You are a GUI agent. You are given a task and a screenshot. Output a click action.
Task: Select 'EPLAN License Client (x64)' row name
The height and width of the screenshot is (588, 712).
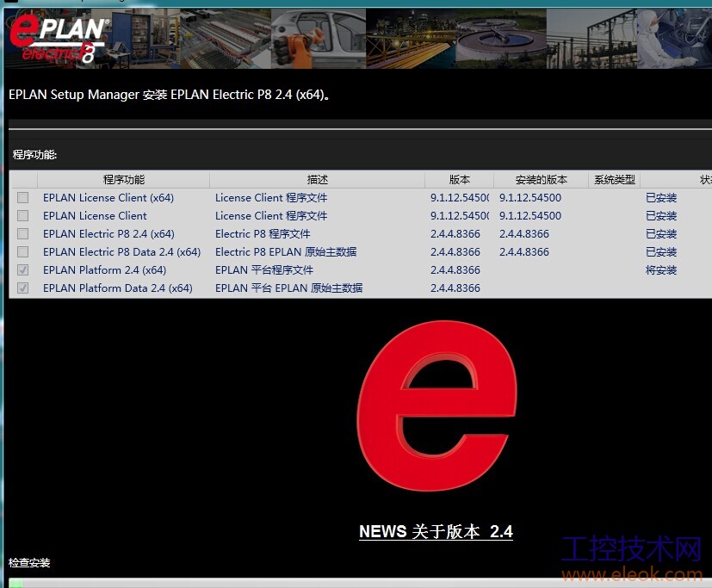(108, 197)
